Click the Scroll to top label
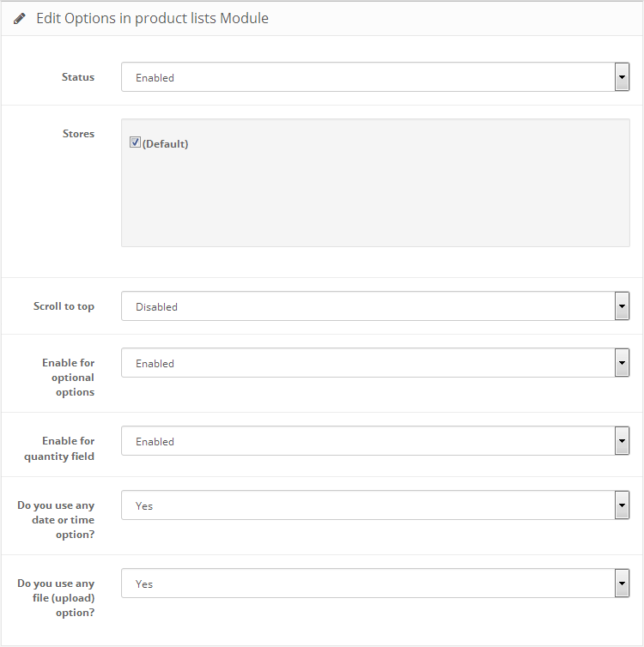 pyautogui.click(x=64, y=306)
